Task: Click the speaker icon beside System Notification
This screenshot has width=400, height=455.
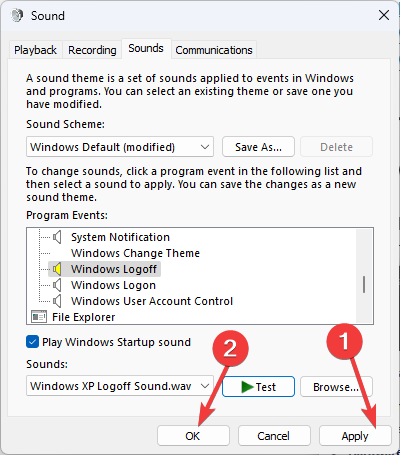Action: [x=57, y=237]
